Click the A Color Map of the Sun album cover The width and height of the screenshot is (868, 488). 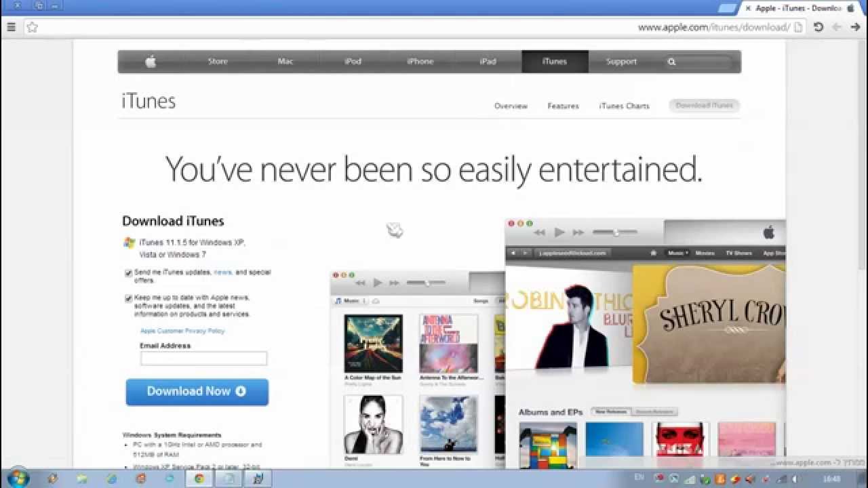373,343
